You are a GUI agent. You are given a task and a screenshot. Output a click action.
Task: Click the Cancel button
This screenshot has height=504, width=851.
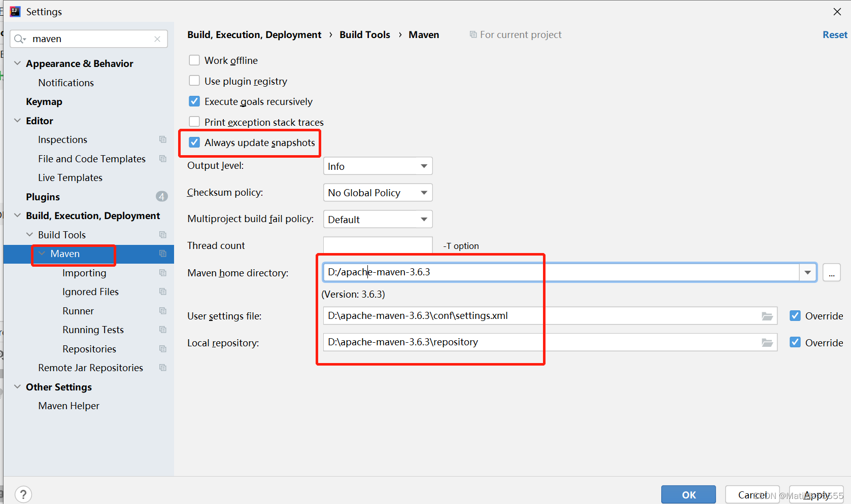click(x=753, y=495)
